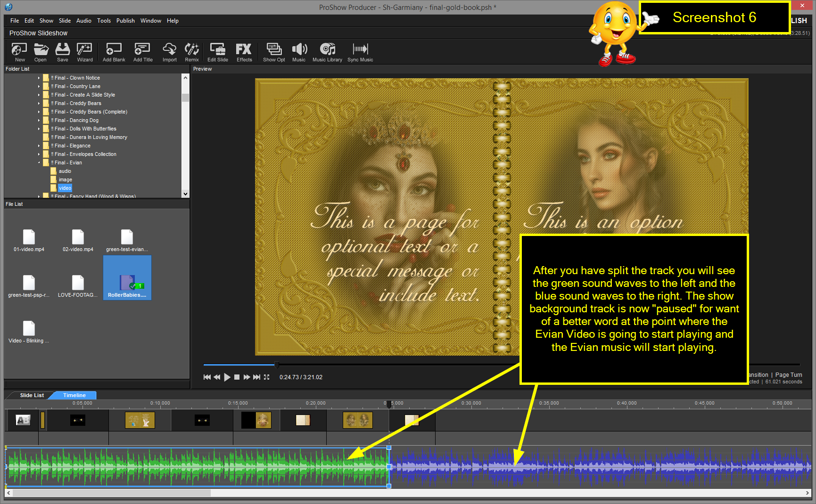This screenshot has height=504, width=816.
Task: Click the Open show icon
Action: point(41,52)
